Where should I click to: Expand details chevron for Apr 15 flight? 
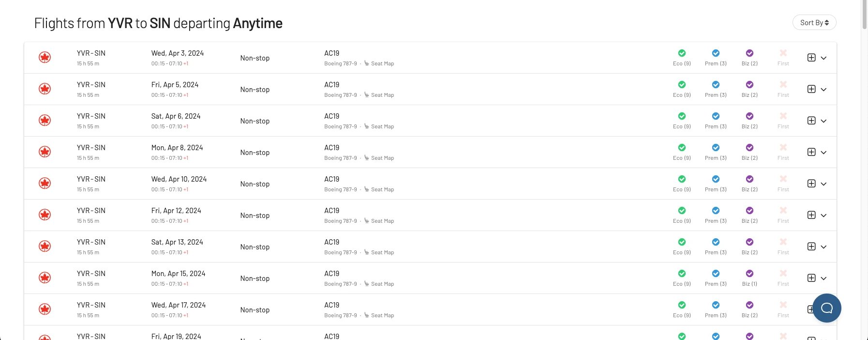tap(823, 278)
